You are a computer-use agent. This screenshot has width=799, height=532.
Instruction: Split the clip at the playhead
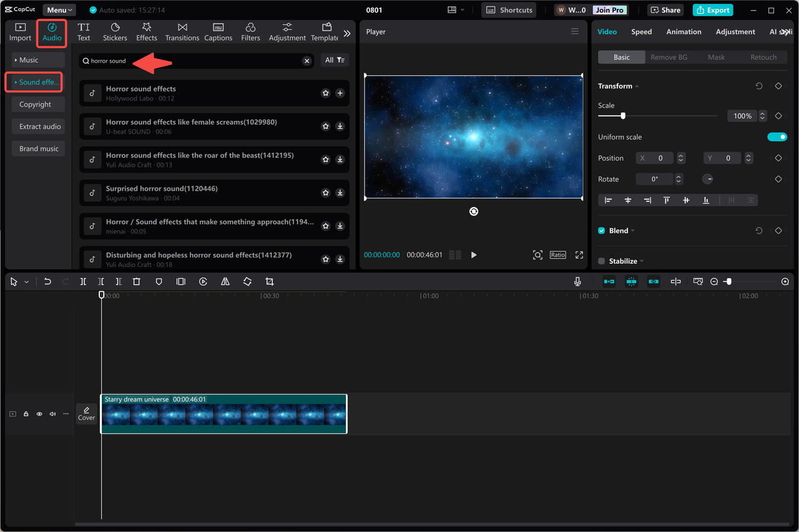[83, 281]
